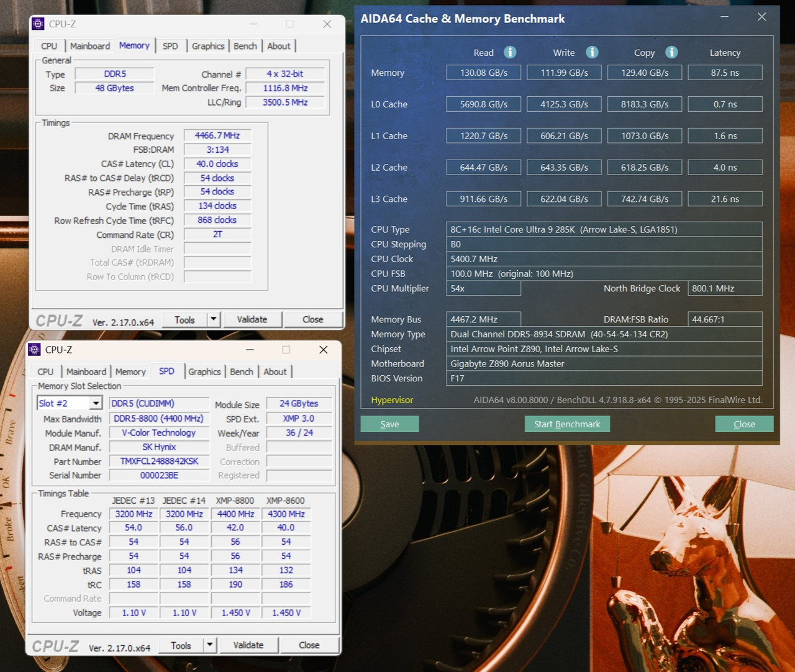Image resolution: width=795 pixels, height=672 pixels.
Task: Click Save button in AIDA64
Action: point(389,424)
